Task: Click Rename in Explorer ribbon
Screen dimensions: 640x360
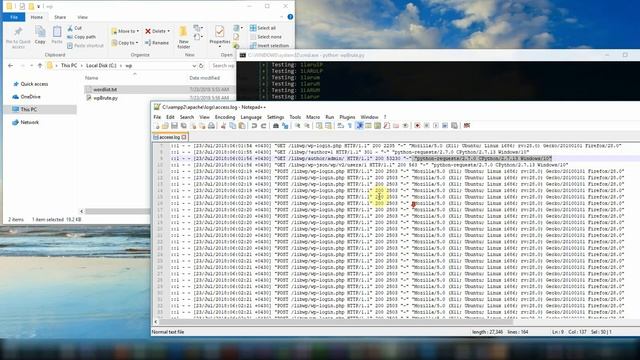Action: tap(157, 42)
